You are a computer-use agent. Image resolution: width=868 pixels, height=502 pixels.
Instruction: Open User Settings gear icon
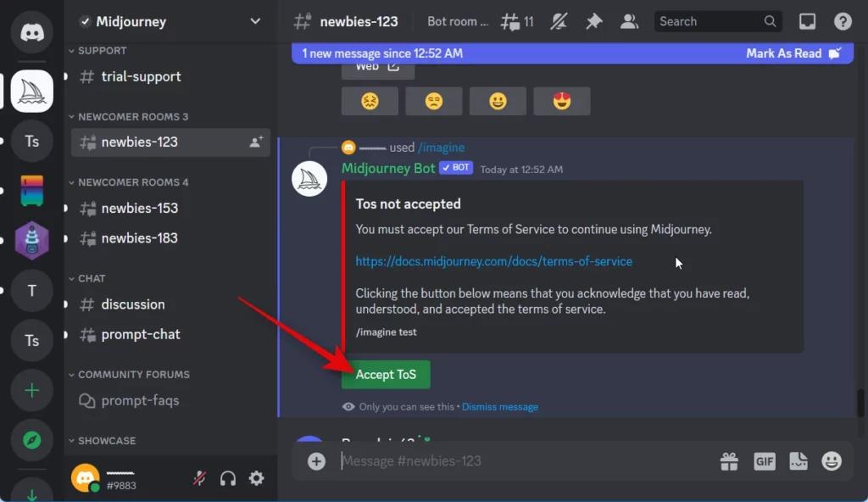(x=256, y=478)
